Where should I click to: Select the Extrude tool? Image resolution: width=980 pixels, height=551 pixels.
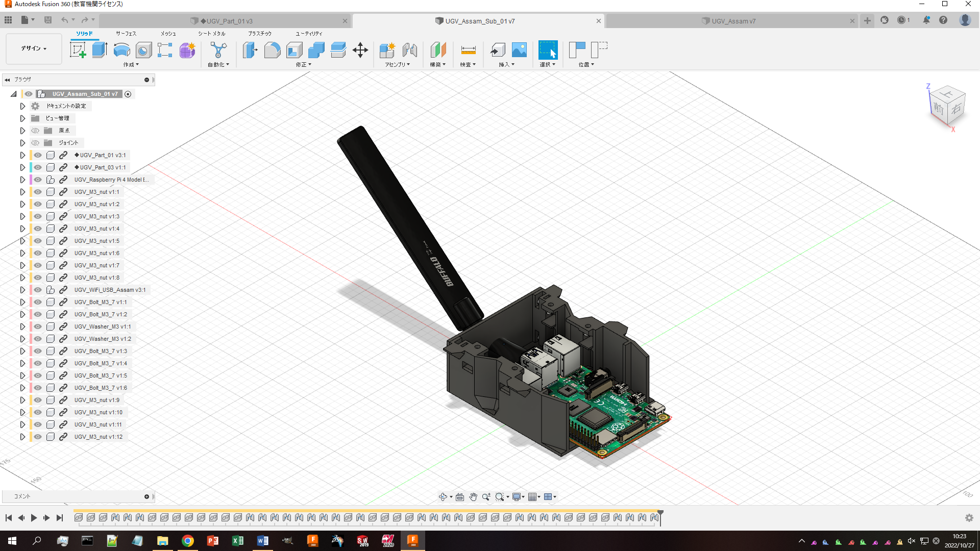tap(100, 50)
